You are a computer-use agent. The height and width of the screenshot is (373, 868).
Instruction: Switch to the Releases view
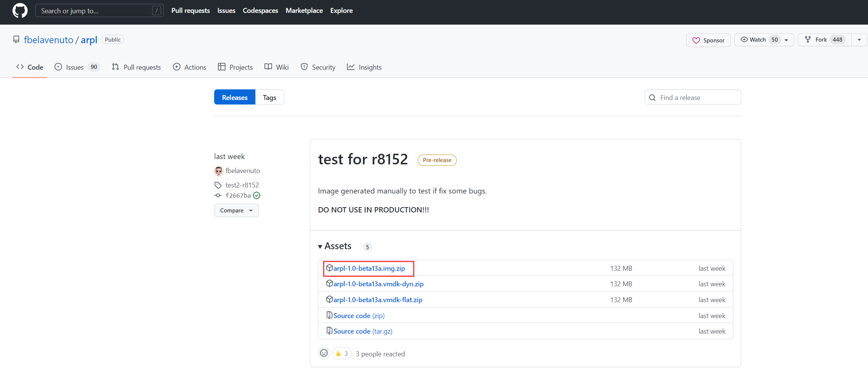point(235,97)
